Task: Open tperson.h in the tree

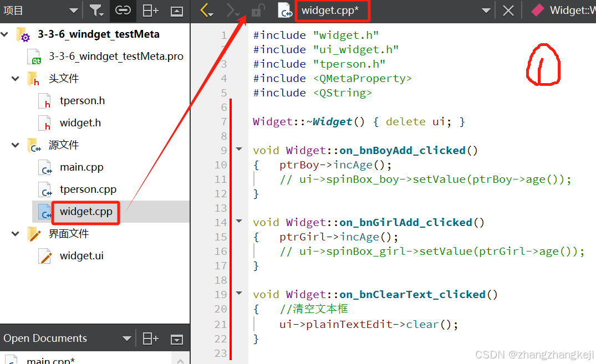Action: (x=82, y=101)
